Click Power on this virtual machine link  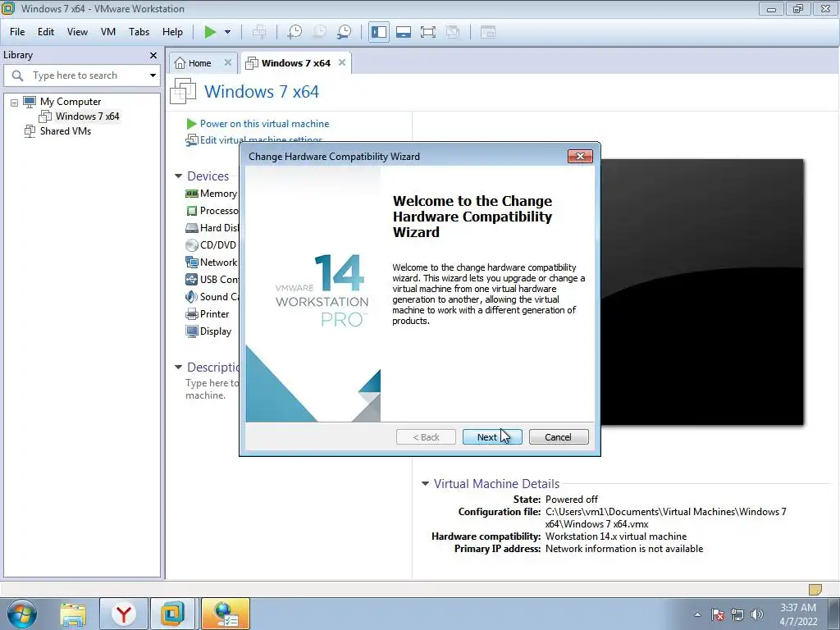(x=264, y=124)
